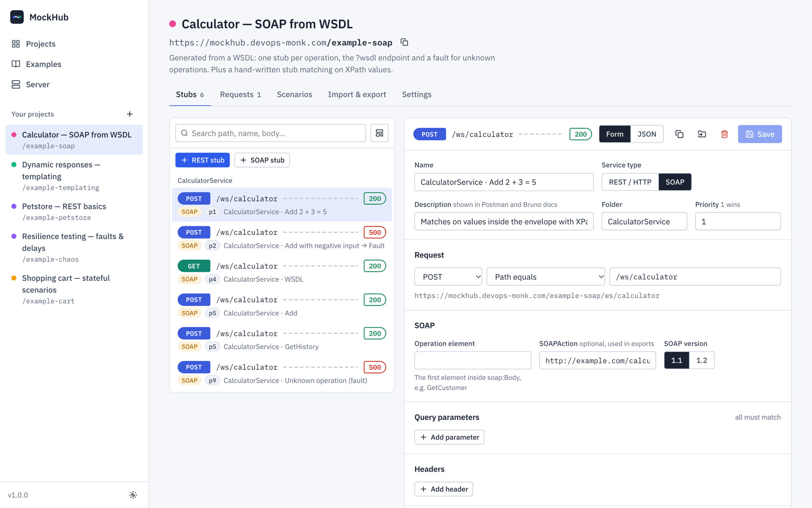Click the REST stub button
Screen dimensions: 812x508
click(203, 160)
